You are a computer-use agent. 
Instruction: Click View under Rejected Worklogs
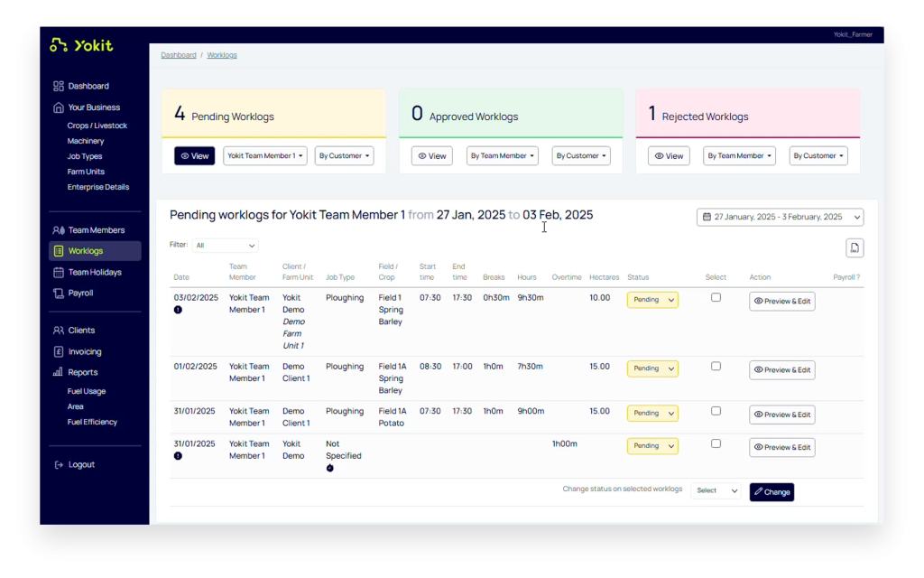[x=669, y=156]
